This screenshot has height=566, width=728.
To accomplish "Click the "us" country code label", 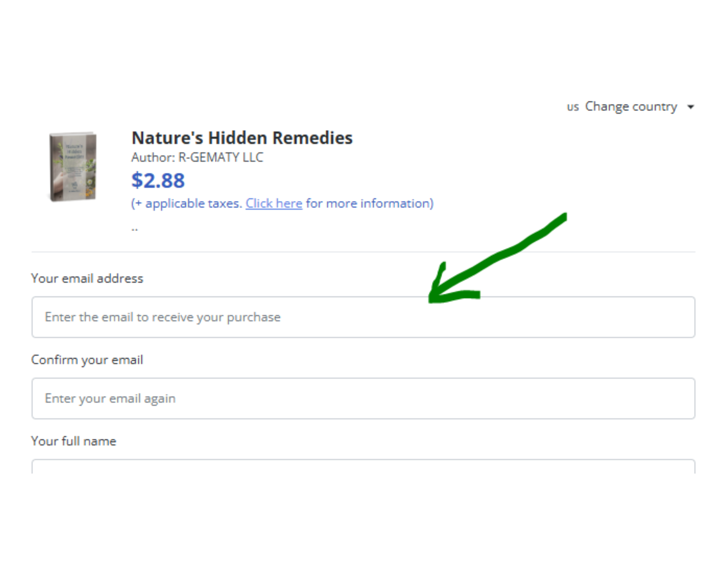I will [573, 107].
